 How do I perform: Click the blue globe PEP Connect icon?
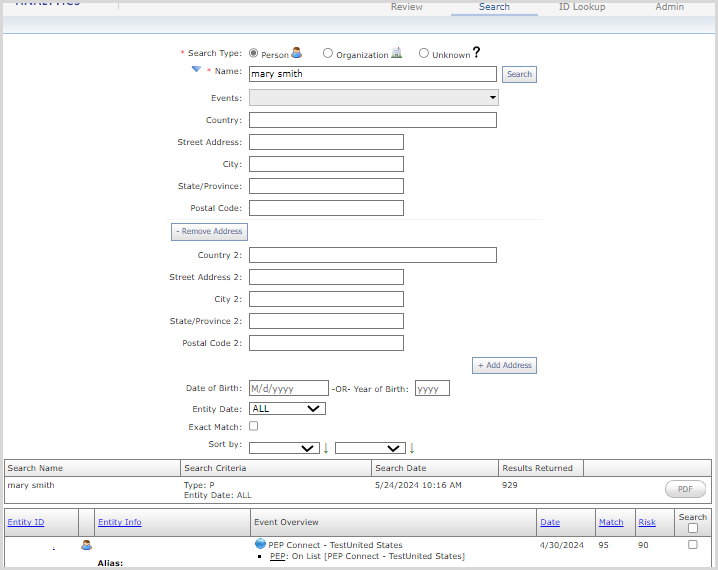coord(261,544)
